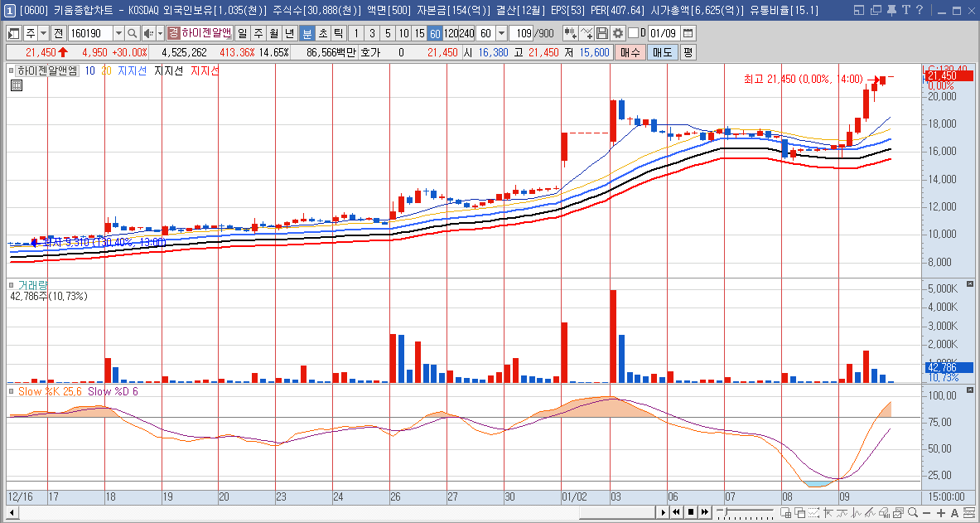Viewport: 980px width, 523px height.
Task: Click the 매수 buy button
Action: [630, 52]
